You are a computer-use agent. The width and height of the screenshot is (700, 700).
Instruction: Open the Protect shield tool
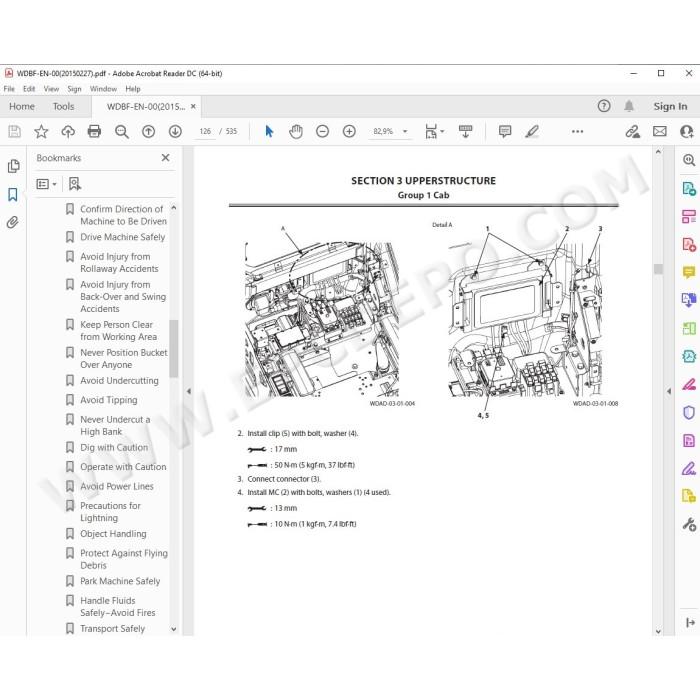pos(689,412)
